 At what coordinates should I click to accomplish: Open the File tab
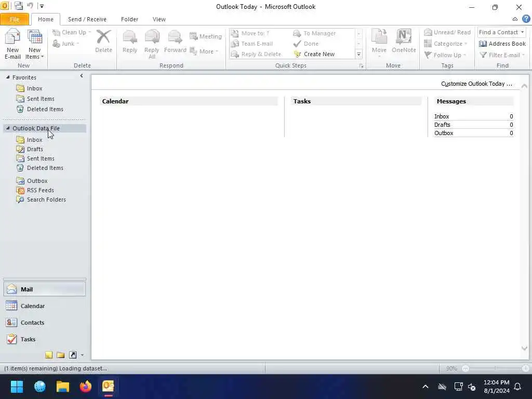pyautogui.click(x=14, y=19)
